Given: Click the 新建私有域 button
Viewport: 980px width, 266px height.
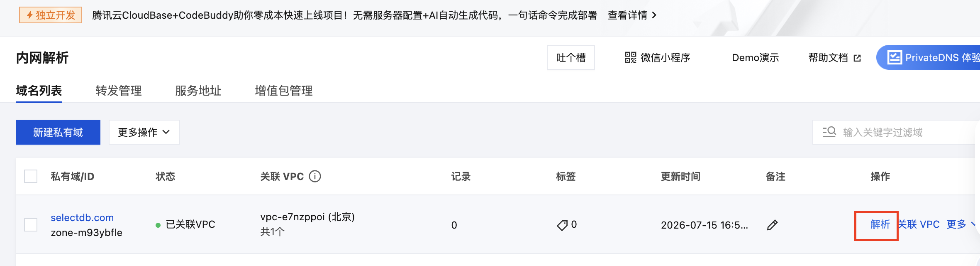Looking at the screenshot, I should tap(58, 132).
